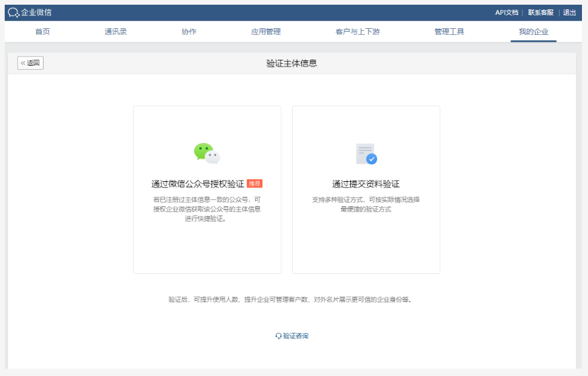Click the double-chevron back arrow icon
The height and width of the screenshot is (376, 588).
pos(23,63)
